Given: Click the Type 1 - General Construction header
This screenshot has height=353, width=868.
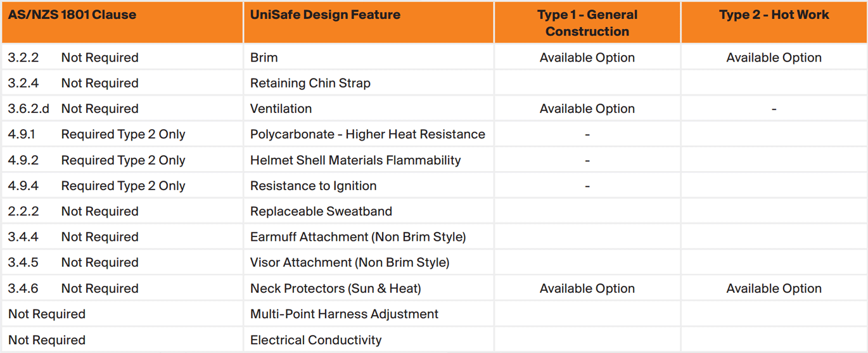Looking at the screenshot, I should (587, 22).
